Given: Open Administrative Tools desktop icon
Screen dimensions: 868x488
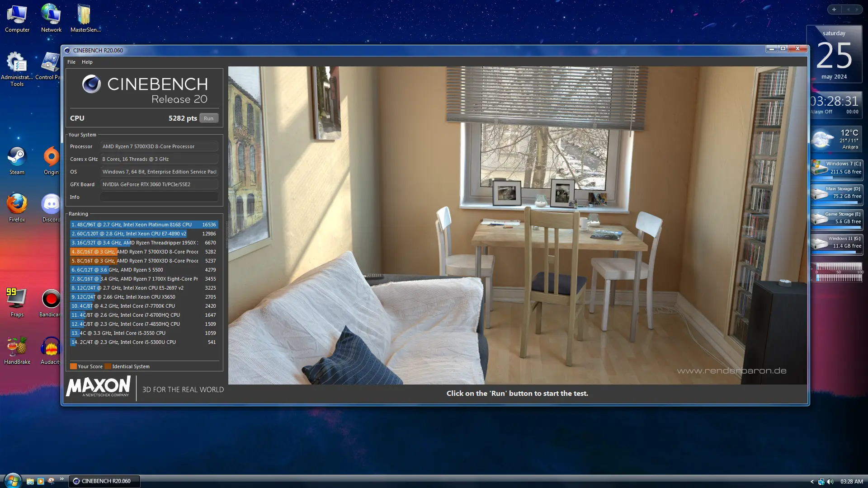Looking at the screenshot, I should coord(17,69).
